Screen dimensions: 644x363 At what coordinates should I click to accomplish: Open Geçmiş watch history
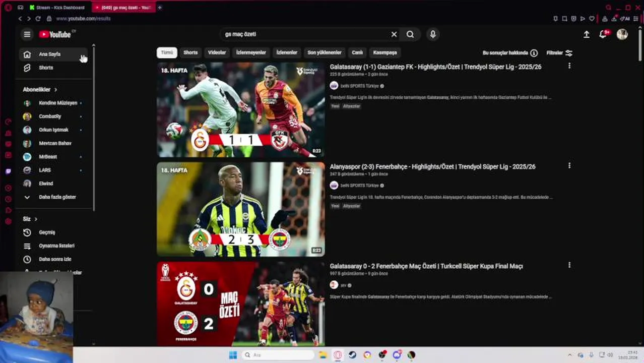click(x=52, y=232)
